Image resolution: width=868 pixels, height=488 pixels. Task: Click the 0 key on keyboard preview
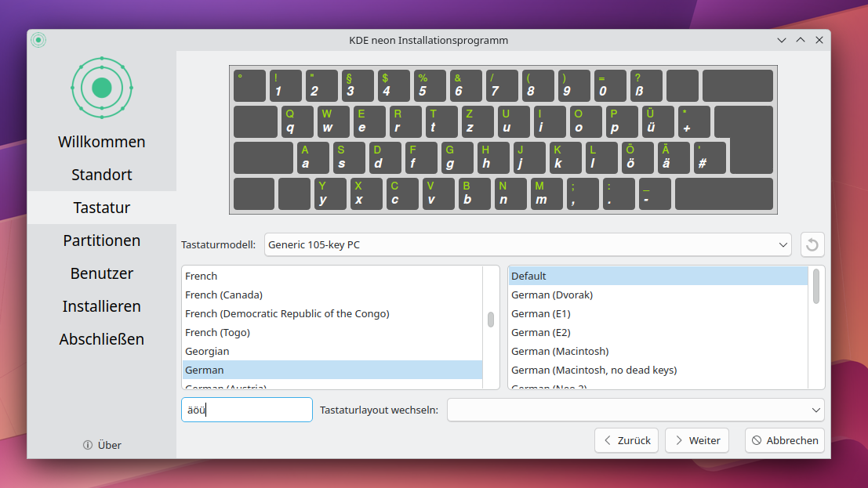610,85
